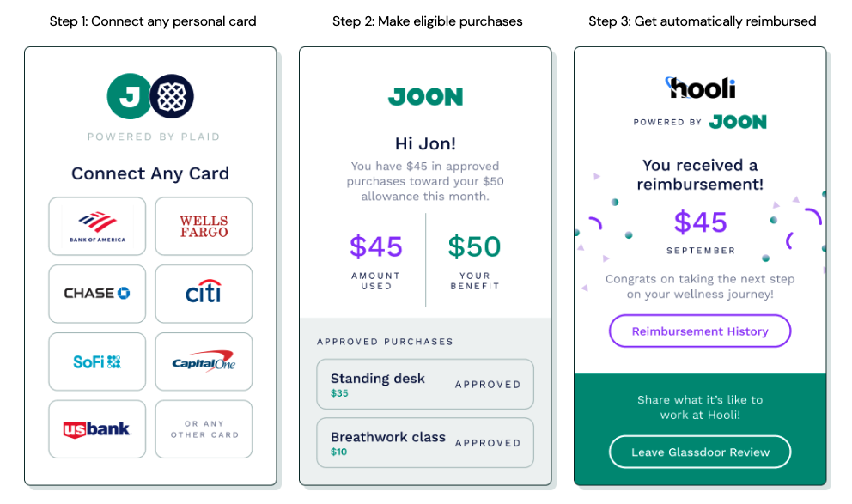Screen dimensions: 852x504
Task: Open Reimbursement History
Action: point(700,331)
